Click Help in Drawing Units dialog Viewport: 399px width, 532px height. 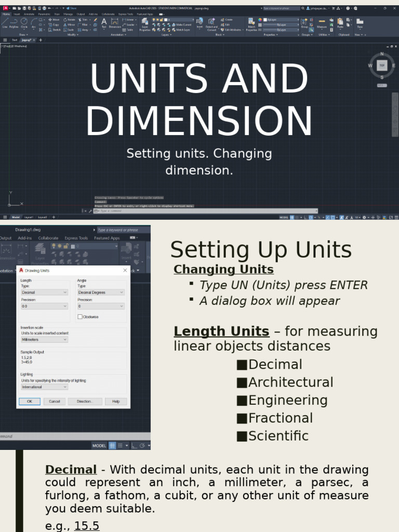pos(116,402)
